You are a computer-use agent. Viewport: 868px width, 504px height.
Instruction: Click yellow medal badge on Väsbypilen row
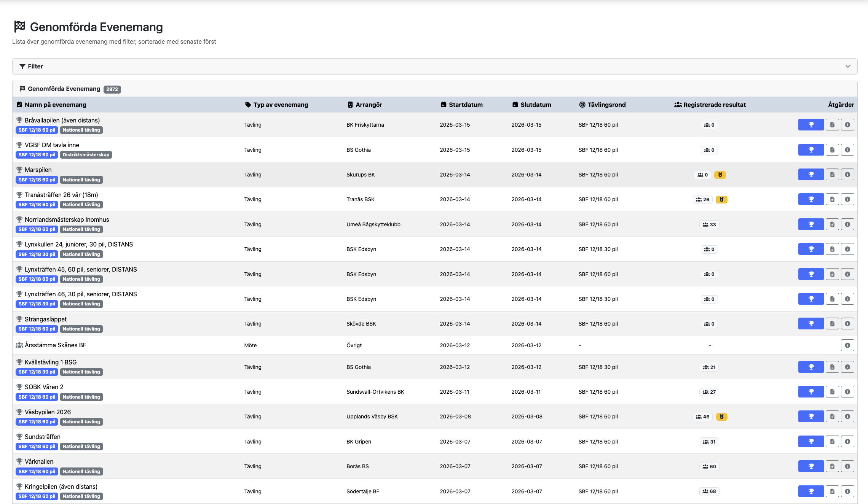pos(721,417)
